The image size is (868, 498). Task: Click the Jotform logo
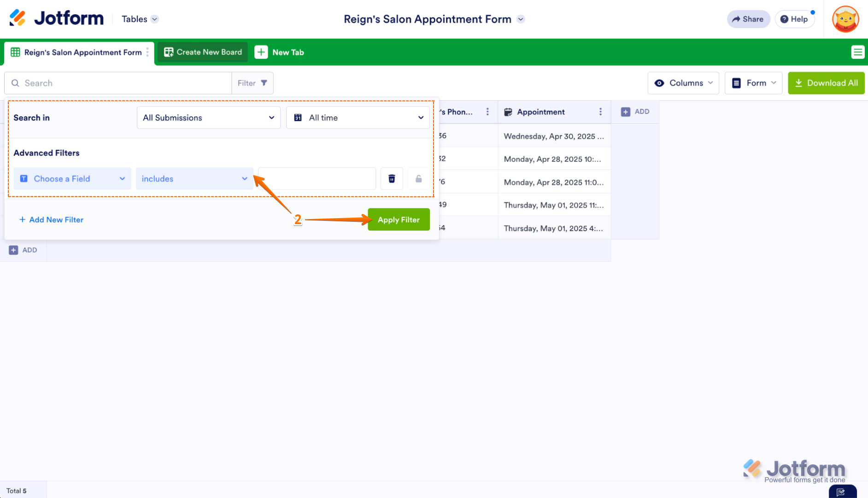(x=56, y=18)
